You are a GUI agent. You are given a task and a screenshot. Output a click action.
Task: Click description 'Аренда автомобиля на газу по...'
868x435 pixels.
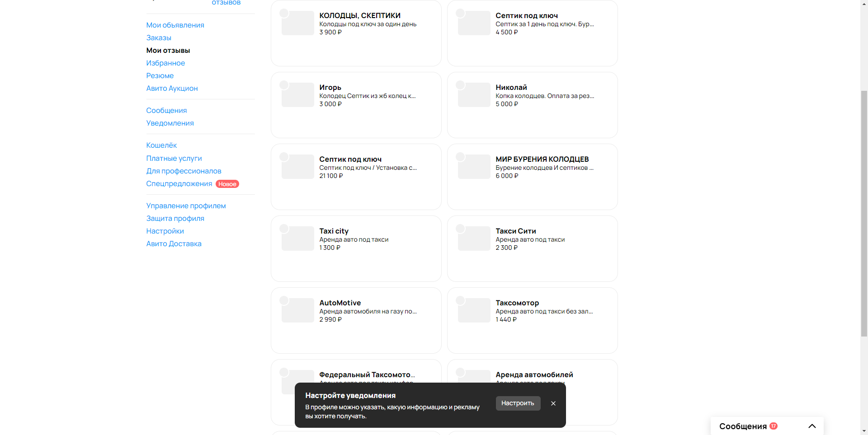click(x=368, y=312)
